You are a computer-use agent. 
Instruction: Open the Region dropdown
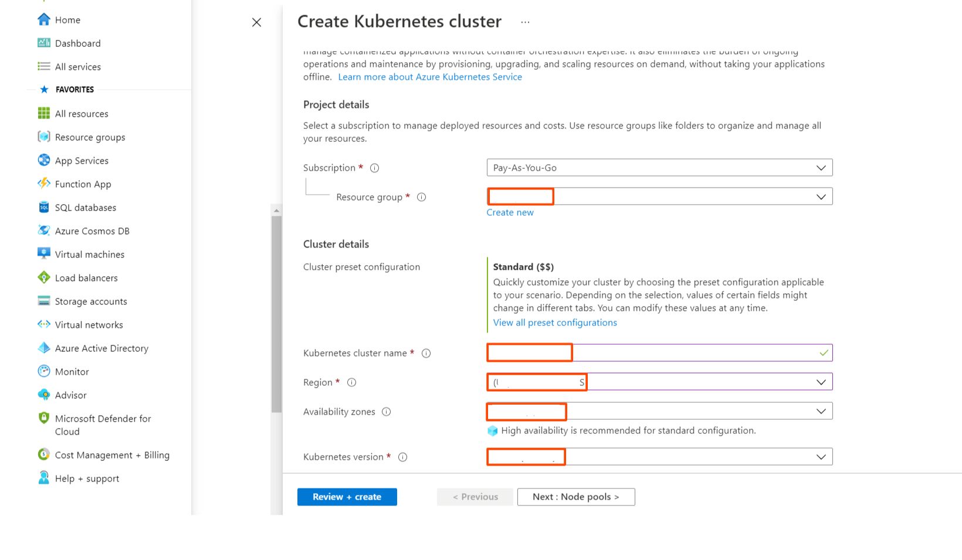pyautogui.click(x=659, y=382)
